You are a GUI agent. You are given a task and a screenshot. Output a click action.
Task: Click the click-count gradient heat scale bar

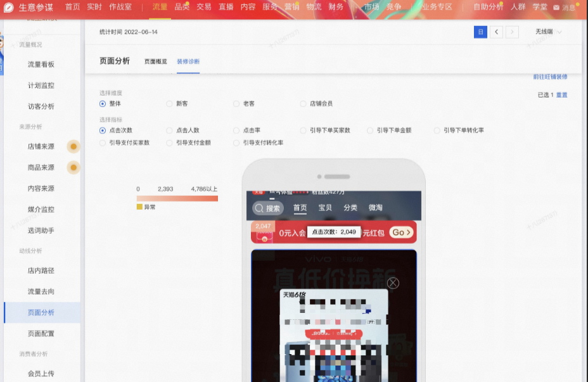click(x=177, y=198)
